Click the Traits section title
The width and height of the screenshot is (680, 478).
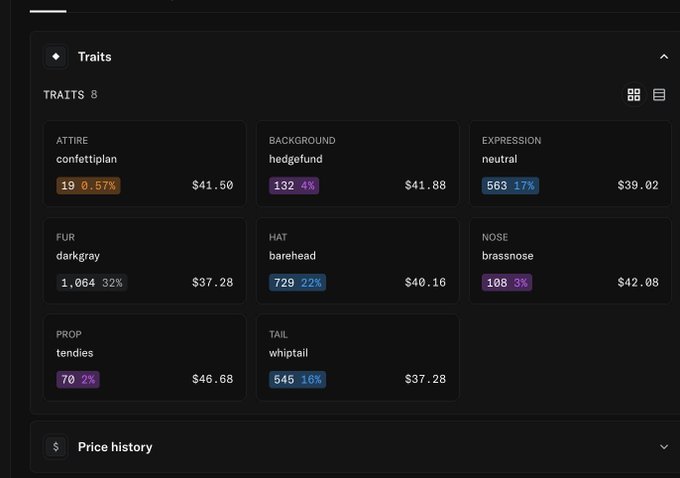click(95, 57)
